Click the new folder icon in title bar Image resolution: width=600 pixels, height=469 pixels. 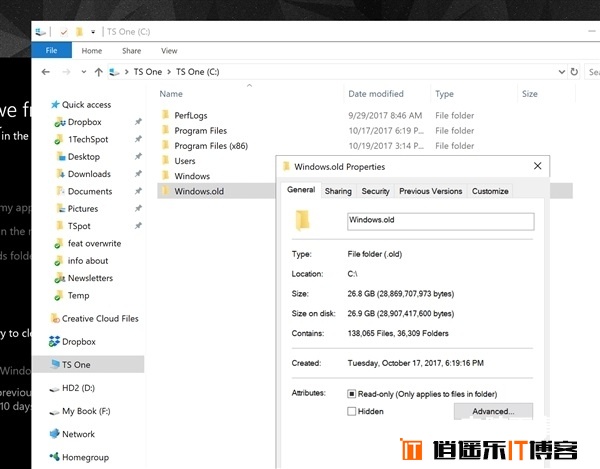pyautogui.click(x=79, y=32)
